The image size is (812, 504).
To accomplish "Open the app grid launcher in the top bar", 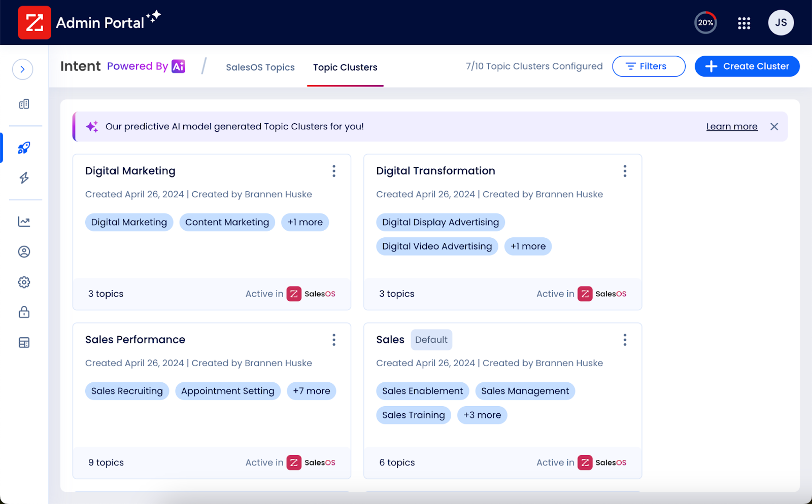I will (744, 23).
